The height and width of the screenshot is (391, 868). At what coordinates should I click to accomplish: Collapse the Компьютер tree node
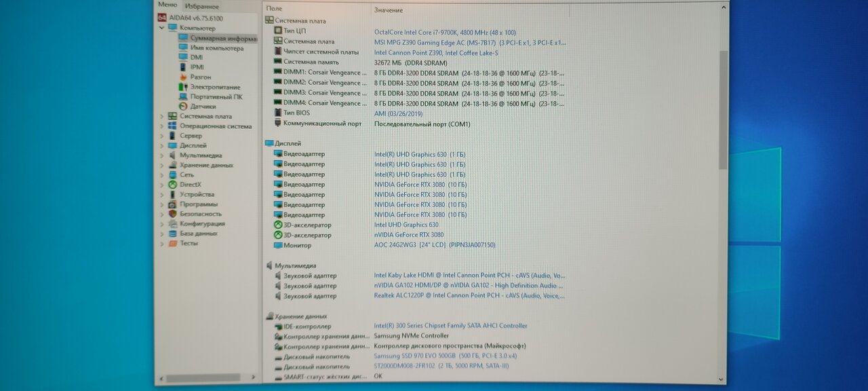point(161,29)
